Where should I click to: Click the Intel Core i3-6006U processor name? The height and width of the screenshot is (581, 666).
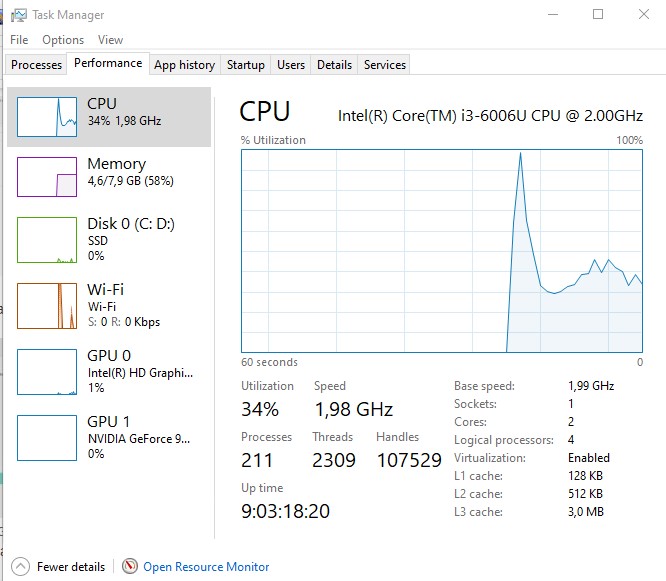click(490, 116)
